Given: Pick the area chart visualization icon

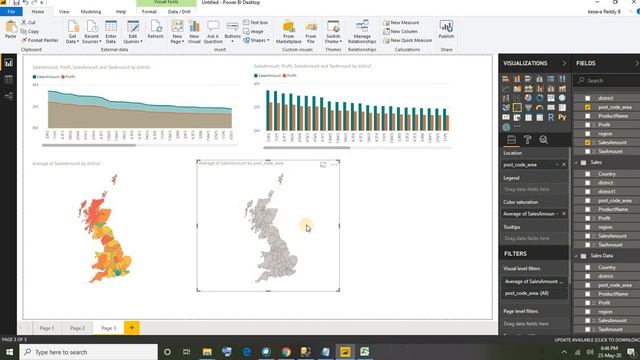Looking at the screenshot, I should click(517, 88).
